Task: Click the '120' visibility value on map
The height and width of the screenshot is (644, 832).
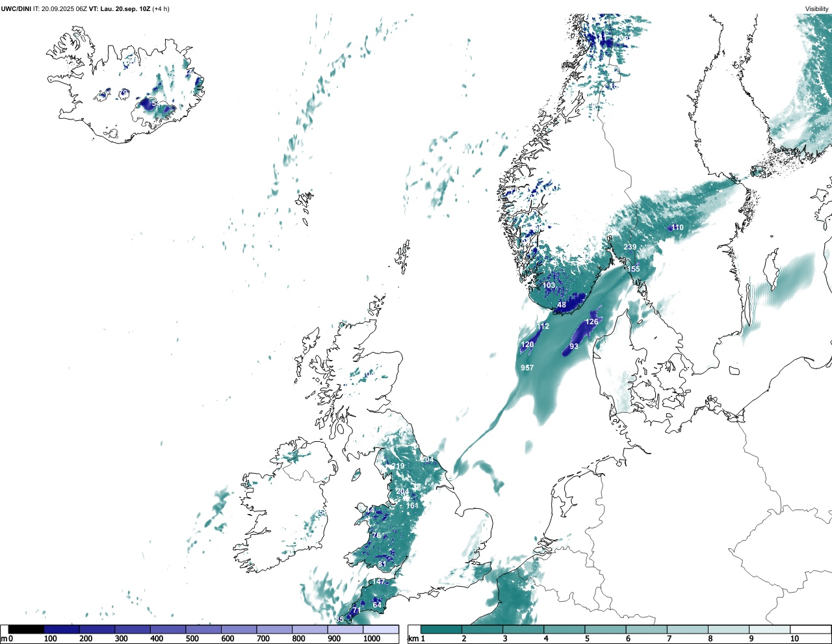Action: pyautogui.click(x=527, y=344)
